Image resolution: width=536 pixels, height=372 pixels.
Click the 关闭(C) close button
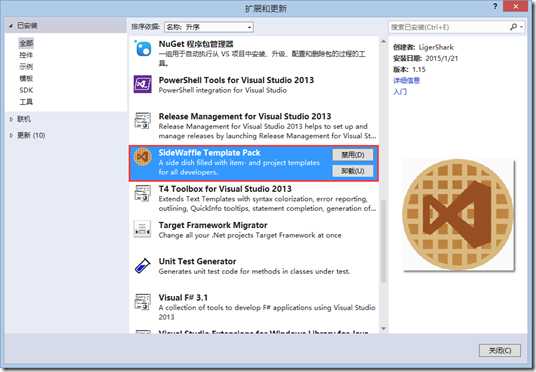tap(500, 350)
